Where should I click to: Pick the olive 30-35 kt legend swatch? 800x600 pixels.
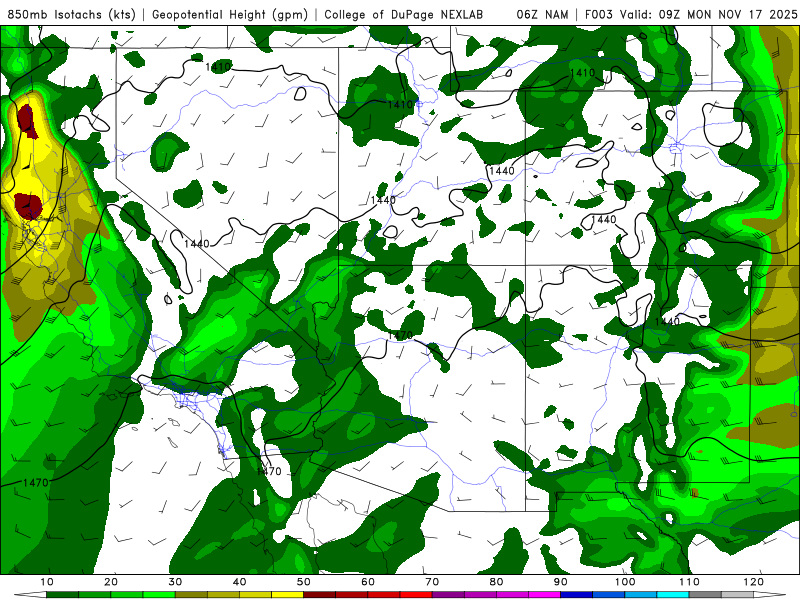click(x=191, y=594)
